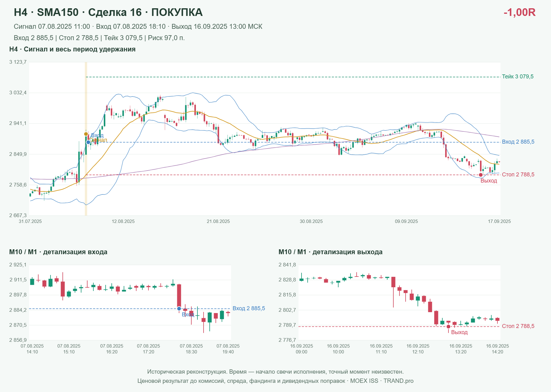Click the 3 123,7 y-axis value
The image size is (551, 392).
click(x=18, y=62)
